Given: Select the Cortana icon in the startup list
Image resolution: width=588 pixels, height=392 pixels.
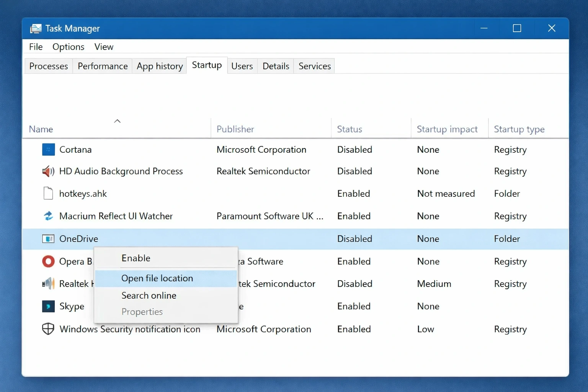Looking at the screenshot, I should point(48,149).
